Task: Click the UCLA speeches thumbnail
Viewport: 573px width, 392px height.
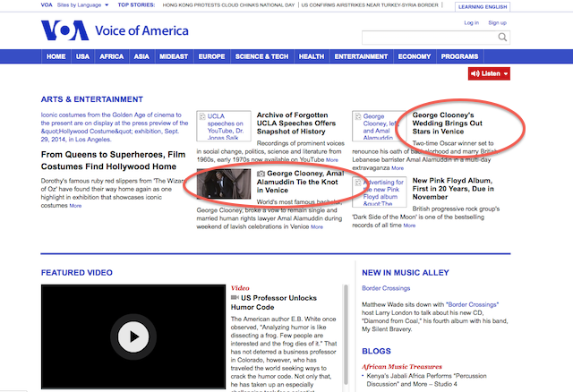Action: 224,126
